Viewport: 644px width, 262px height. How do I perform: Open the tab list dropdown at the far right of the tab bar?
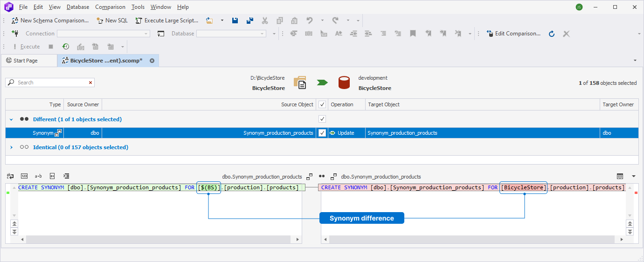pyautogui.click(x=635, y=61)
